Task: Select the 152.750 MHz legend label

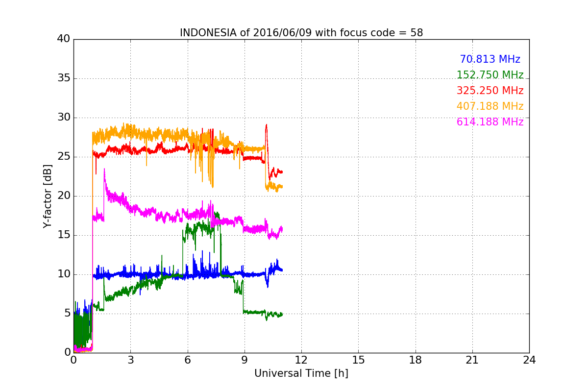Action: pyautogui.click(x=490, y=75)
